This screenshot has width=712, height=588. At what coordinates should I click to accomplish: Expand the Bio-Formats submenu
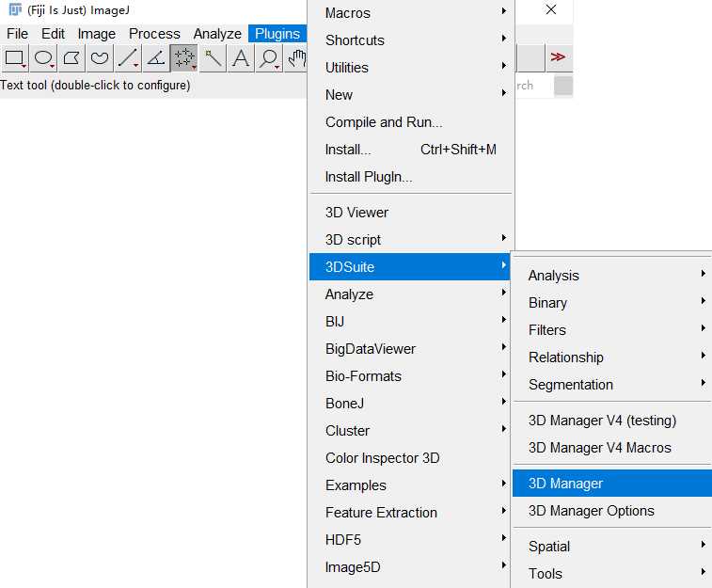pyautogui.click(x=410, y=375)
